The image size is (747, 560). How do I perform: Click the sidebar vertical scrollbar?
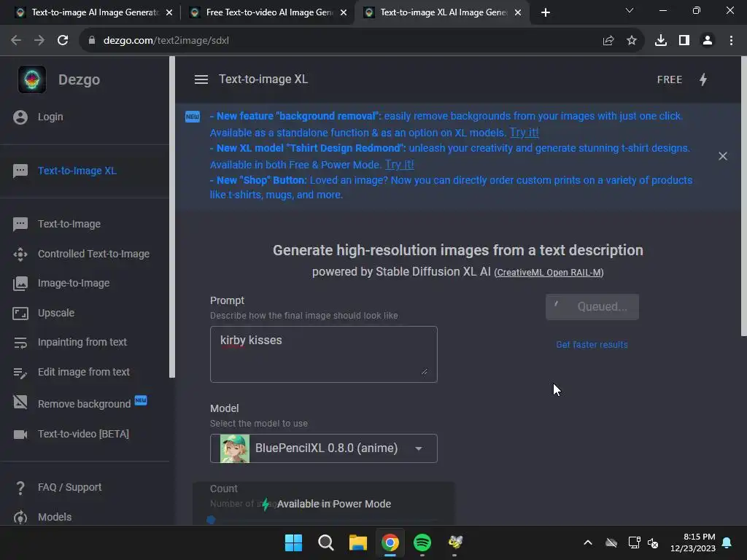click(x=172, y=217)
